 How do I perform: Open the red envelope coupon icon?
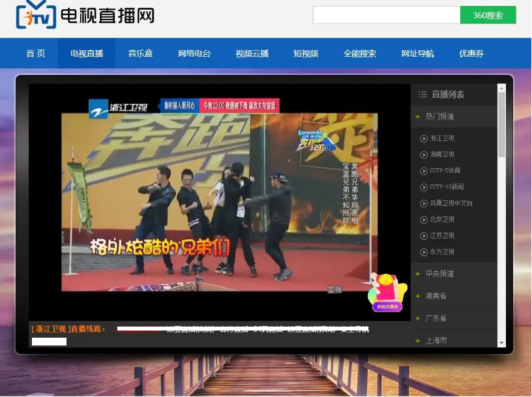(386, 292)
